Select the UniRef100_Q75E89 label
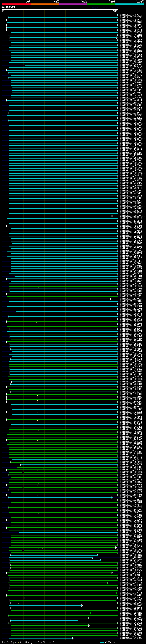The width and height of the screenshot is (146, 644). click(131, 351)
